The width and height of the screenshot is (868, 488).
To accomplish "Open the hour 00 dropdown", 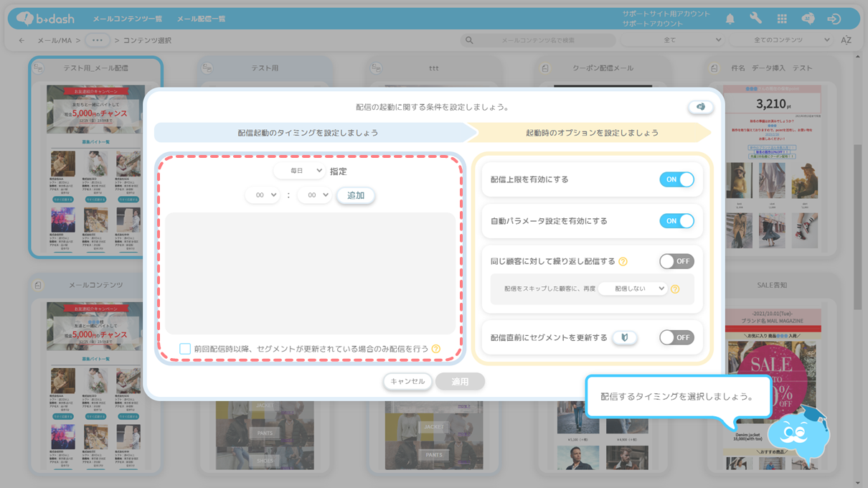I will pos(262,195).
